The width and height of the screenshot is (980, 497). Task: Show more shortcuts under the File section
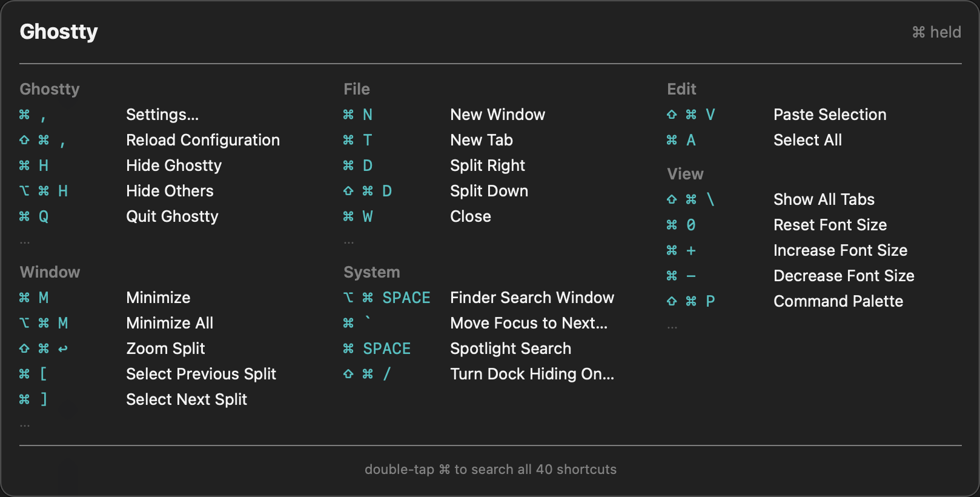pyautogui.click(x=349, y=242)
